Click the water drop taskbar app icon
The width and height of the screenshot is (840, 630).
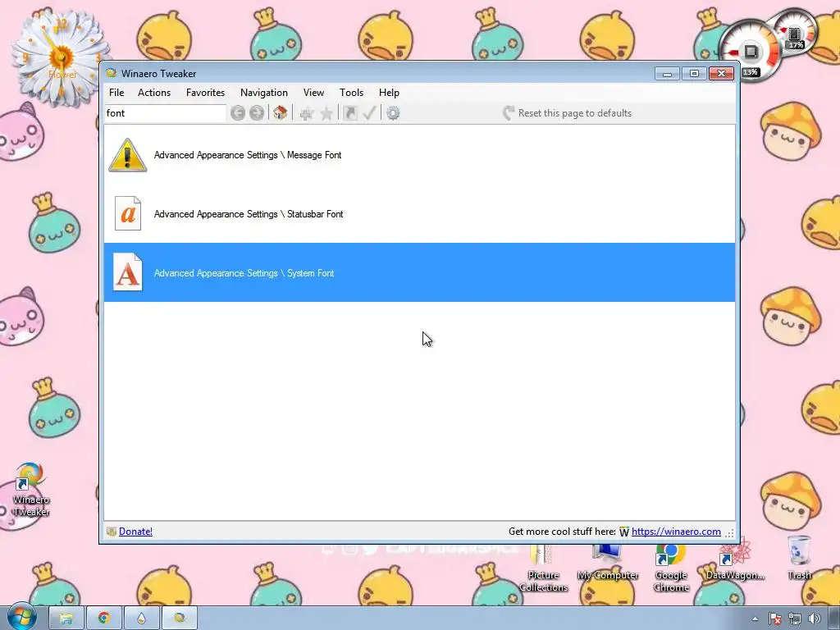point(141,619)
